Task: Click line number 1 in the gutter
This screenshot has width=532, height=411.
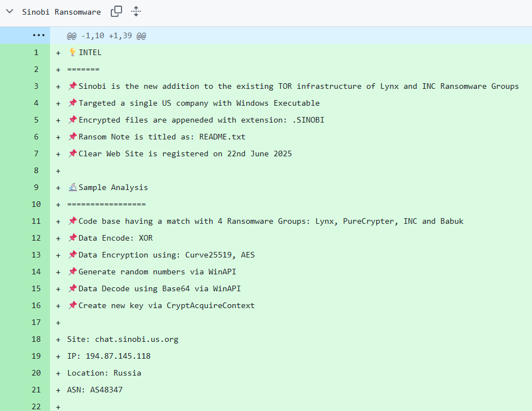Action: (36, 52)
